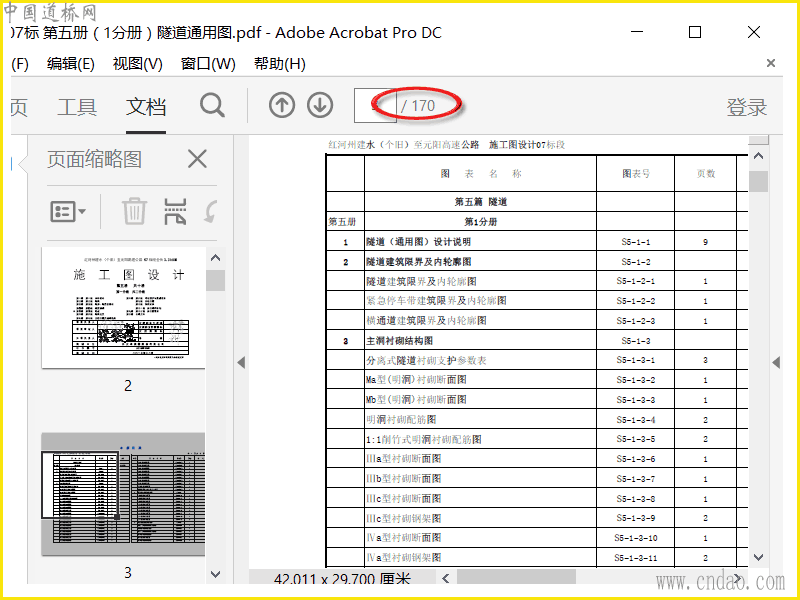Click row IVa型衬砌钢架图
The image size is (800, 600).
(x=537, y=557)
